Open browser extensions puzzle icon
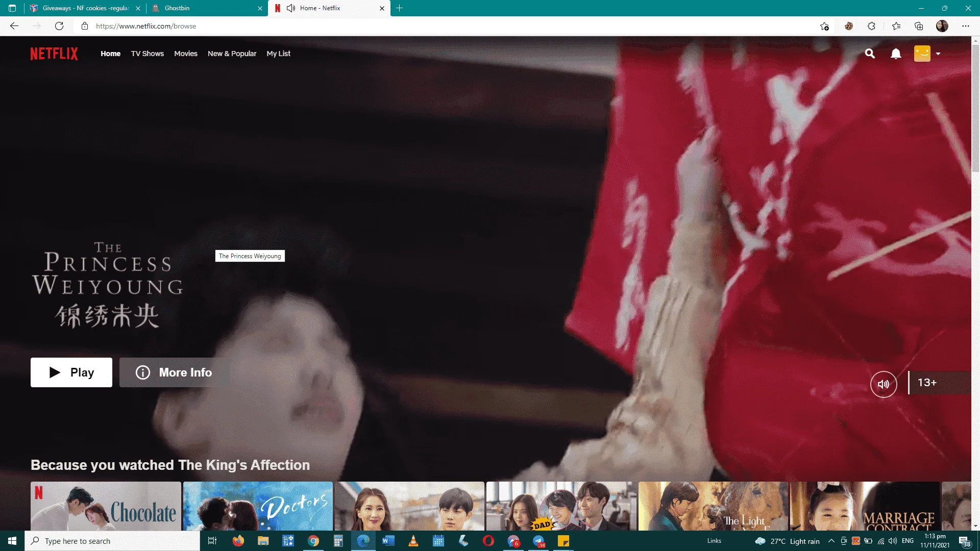 [871, 26]
